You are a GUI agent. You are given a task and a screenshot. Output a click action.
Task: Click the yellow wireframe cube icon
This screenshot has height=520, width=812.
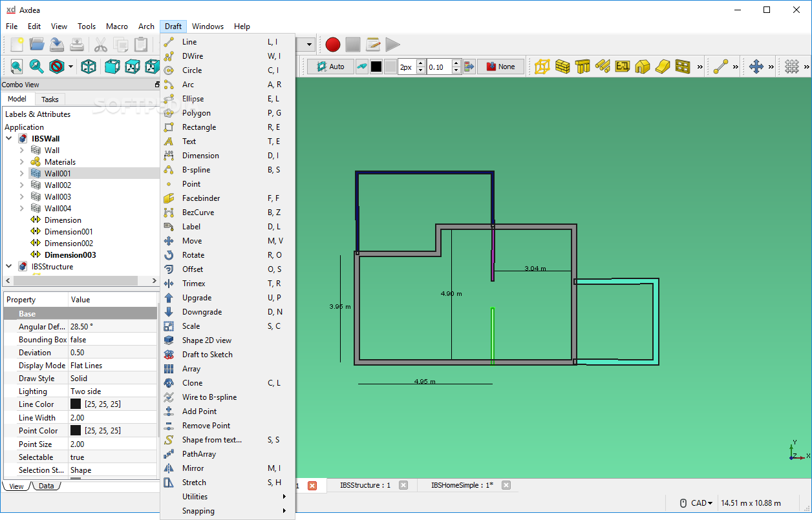542,66
